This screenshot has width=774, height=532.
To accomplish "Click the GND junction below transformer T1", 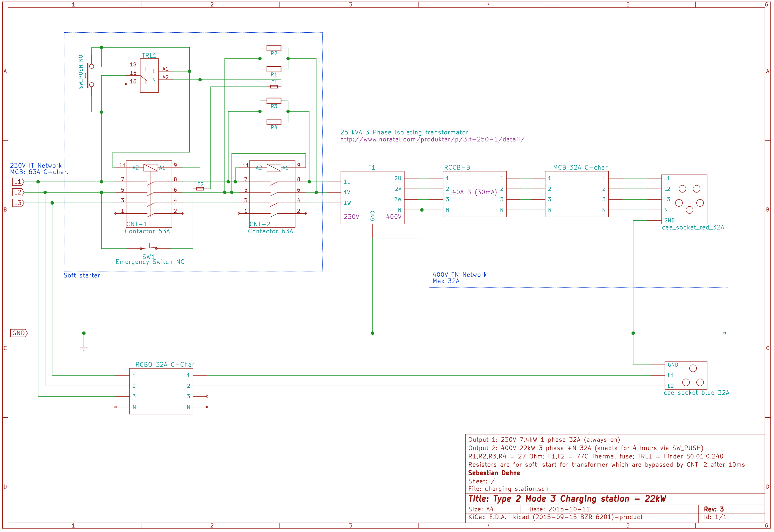I will [373, 333].
